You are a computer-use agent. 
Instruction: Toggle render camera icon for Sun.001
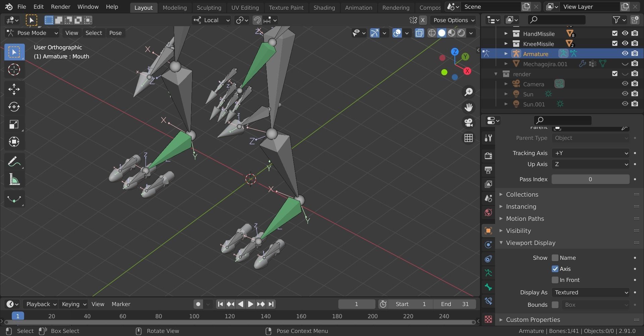(635, 104)
